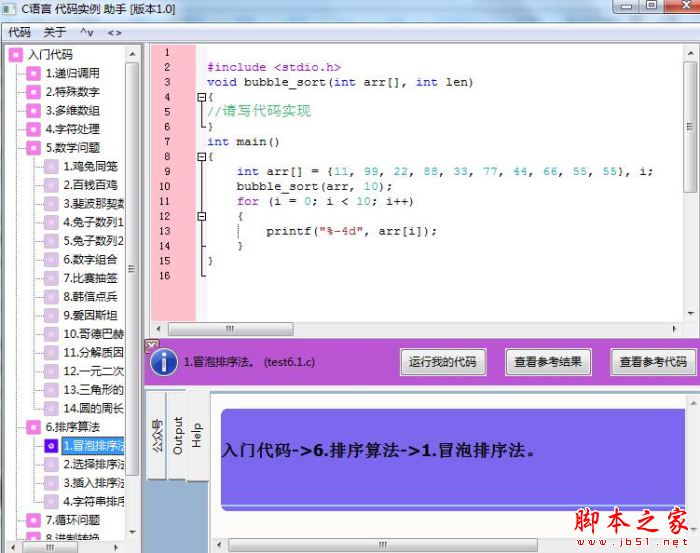Click the code editor scroll right arrow
The image size is (700, 553).
click(x=674, y=329)
